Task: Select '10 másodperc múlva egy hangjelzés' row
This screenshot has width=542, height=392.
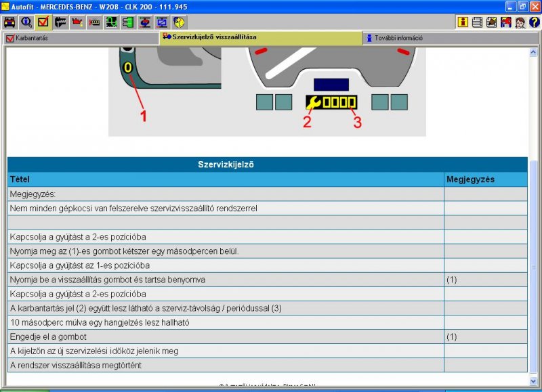Action: 268,322
